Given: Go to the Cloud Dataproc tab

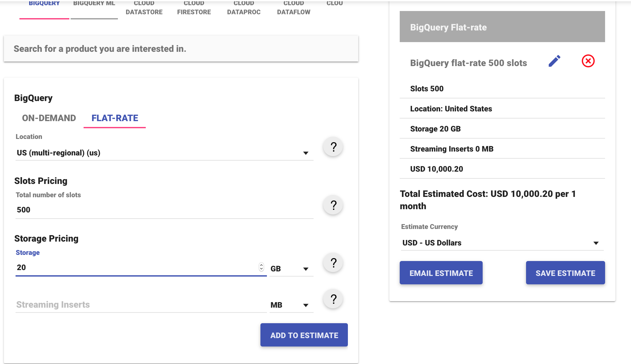Looking at the screenshot, I should pos(244,8).
